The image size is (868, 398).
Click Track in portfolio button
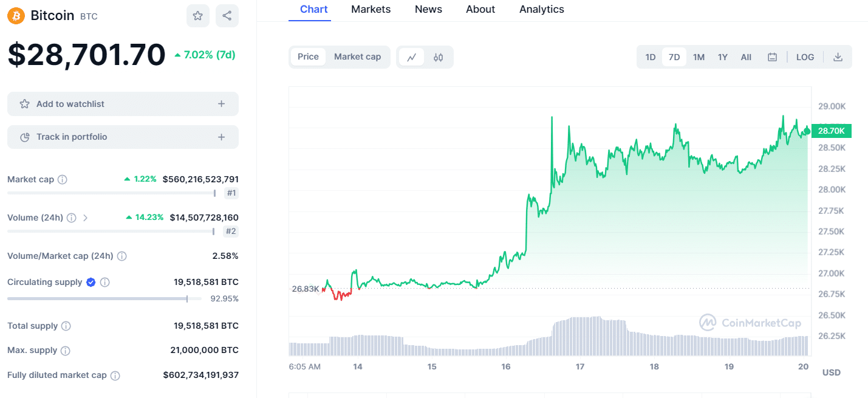(123, 137)
